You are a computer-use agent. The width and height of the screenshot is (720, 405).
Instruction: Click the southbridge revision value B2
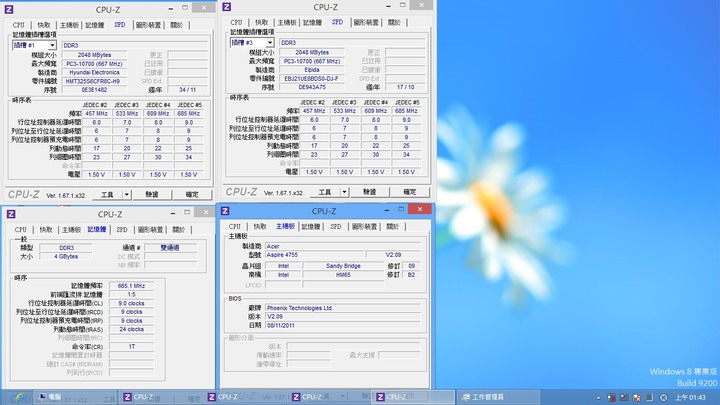[x=411, y=275]
